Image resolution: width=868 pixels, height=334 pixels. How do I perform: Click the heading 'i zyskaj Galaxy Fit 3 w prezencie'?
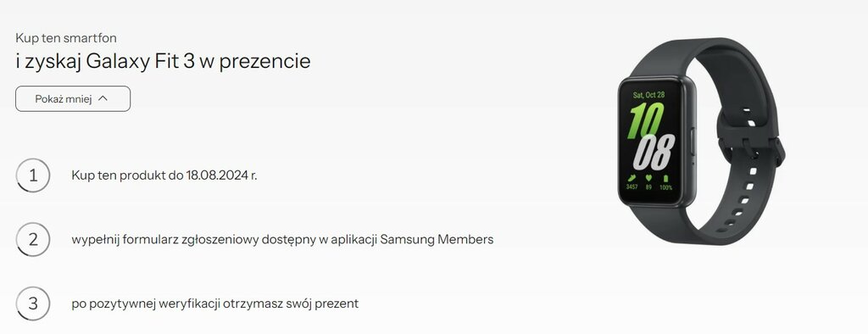tap(163, 61)
